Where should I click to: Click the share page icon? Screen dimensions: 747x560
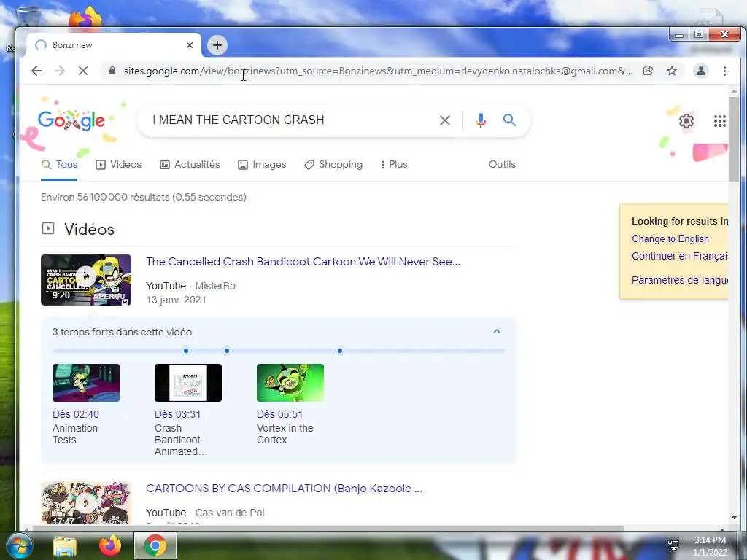point(648,71)
